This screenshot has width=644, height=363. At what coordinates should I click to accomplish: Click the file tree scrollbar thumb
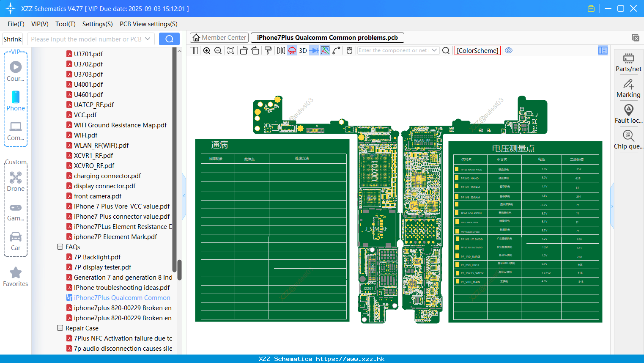(x=179, y=270)
